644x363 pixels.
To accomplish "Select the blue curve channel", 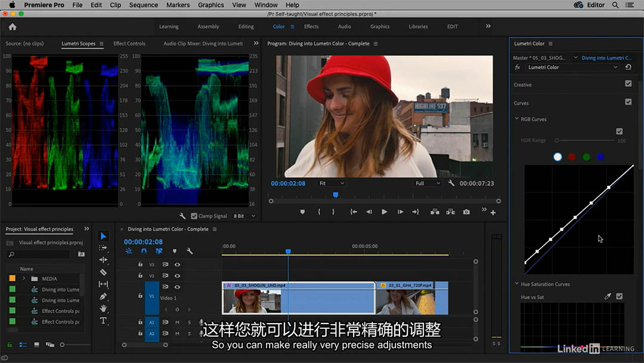I will 600,156.
